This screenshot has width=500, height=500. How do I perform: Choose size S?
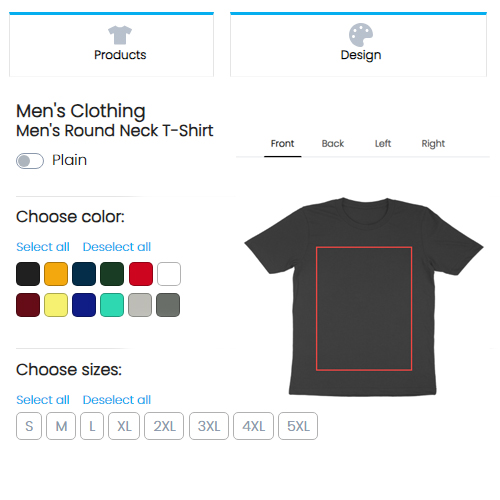[x=29, y=426]
